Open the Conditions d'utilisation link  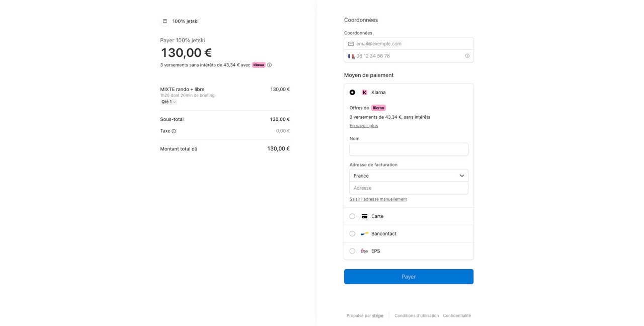[x=417, y=316]
